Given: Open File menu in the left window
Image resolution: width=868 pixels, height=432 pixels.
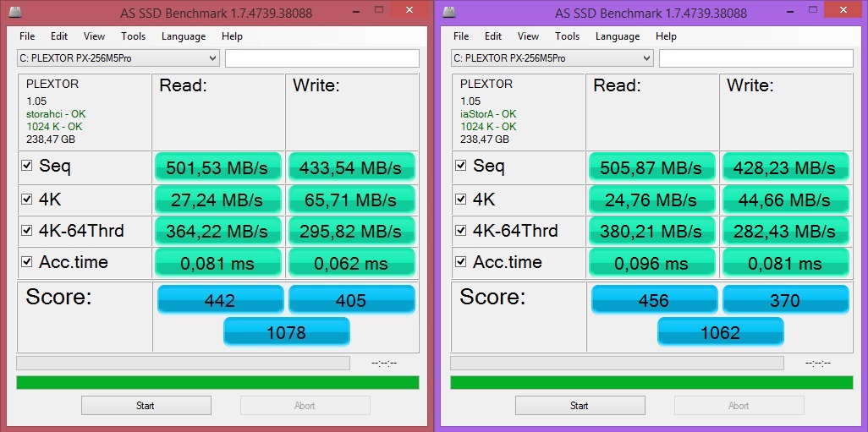Looking at the screenshot, I should [27, 36].
